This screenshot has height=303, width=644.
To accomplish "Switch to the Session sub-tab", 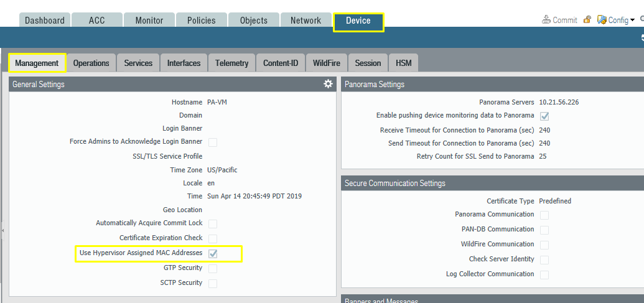I will pyautogui.click(x=368, y=63).
